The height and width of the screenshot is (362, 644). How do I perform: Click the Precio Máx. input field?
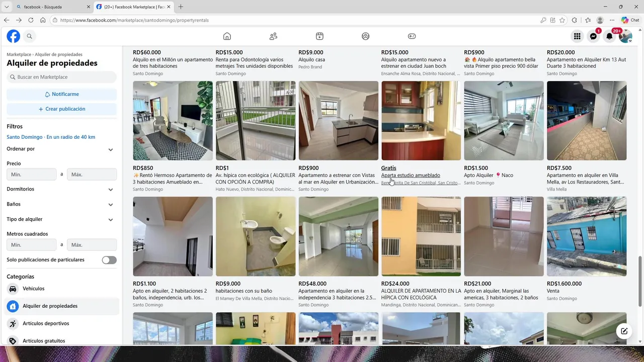tap(92, 174)
